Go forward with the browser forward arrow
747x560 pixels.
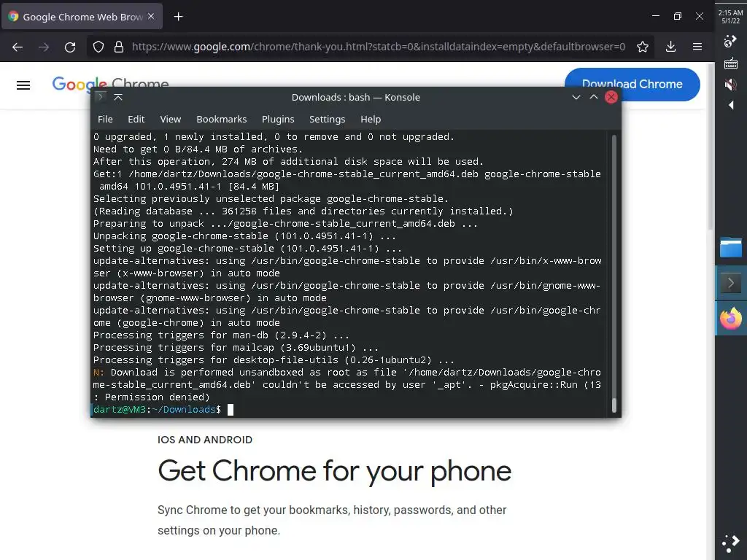(x=44, y=47)
